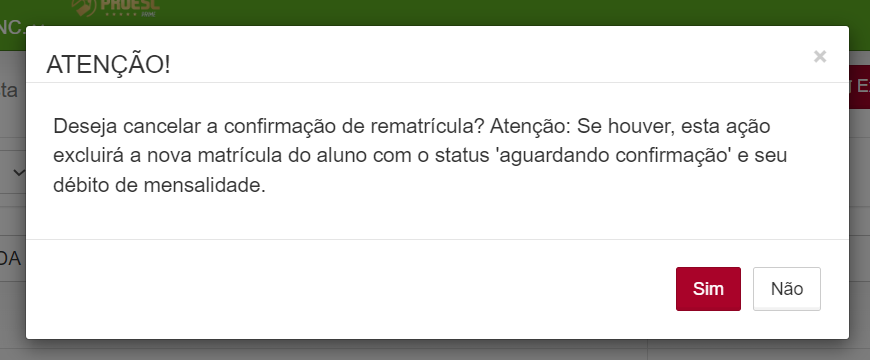Click the words 'débito de mensalidade'

coord(157,186)
